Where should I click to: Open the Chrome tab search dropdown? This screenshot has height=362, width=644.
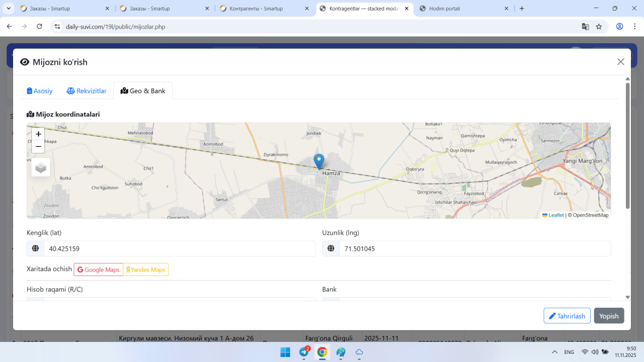[9, 9]
